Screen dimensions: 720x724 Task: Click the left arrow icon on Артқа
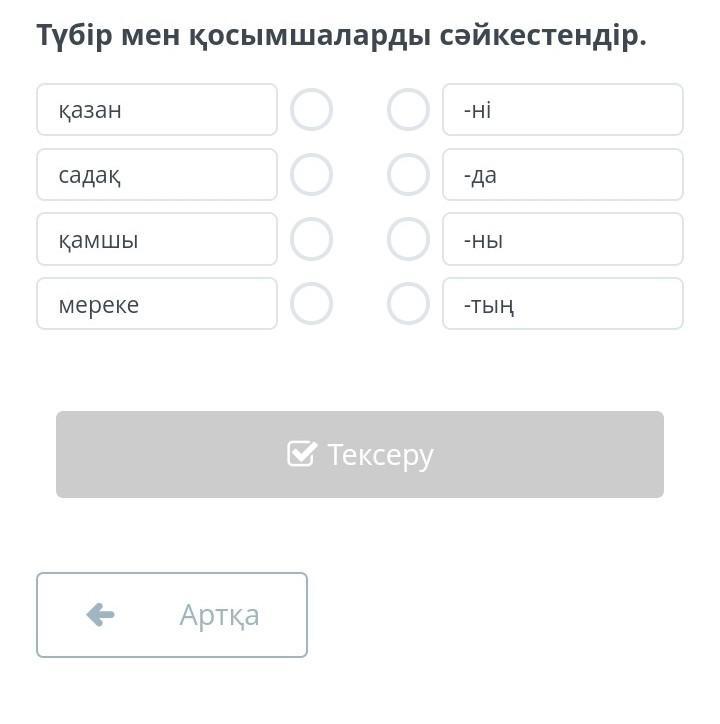pyautogui.click(x=100, y=615)
